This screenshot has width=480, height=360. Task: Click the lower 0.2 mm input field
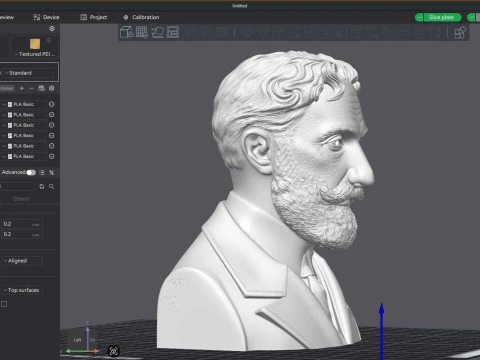tap(22, 234)
